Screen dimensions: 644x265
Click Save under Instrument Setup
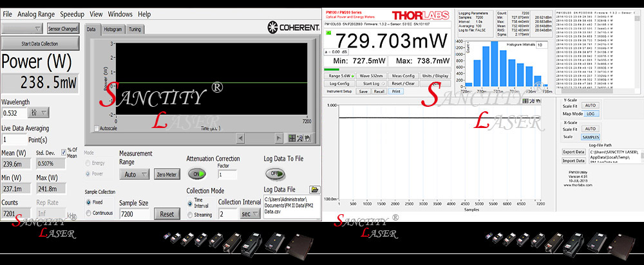[x=363, y=91]
